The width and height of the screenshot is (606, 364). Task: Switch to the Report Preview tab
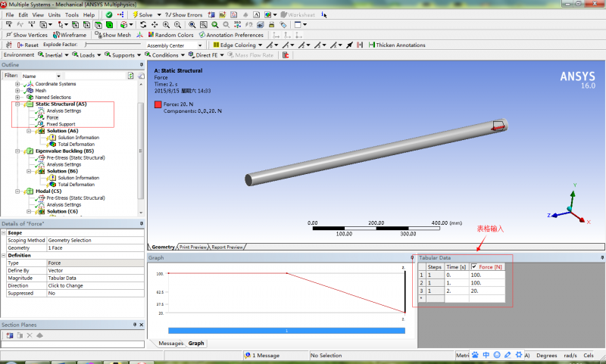coord(227,247)
